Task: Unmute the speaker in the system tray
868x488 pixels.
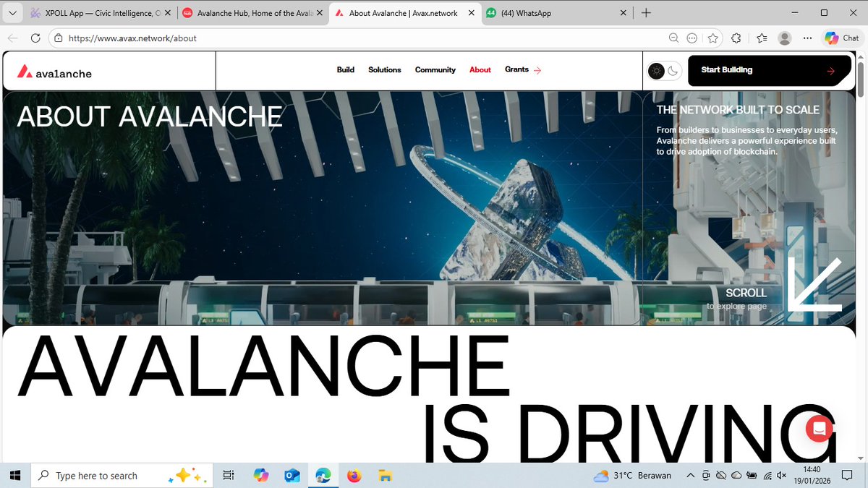Action: click(781, 475)
